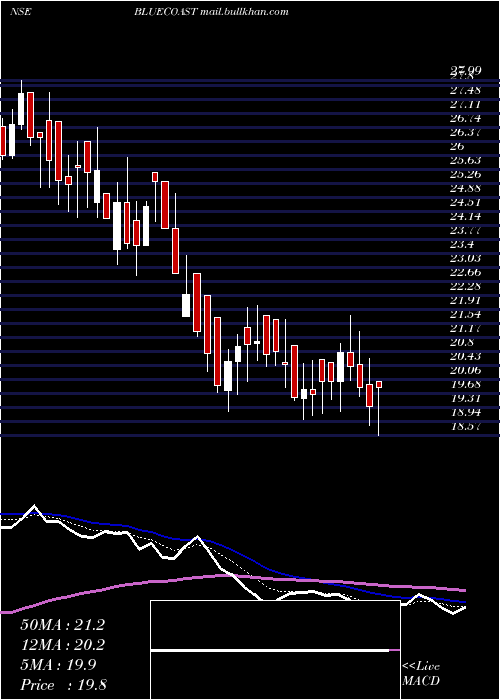Select the 25.63 price level label

[x=466, y=160]
